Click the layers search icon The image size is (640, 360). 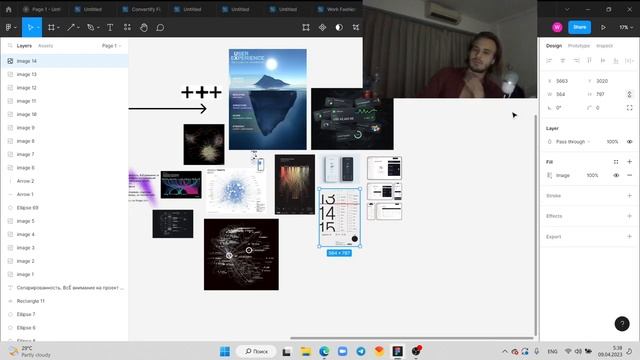click(x=10, y=45)
